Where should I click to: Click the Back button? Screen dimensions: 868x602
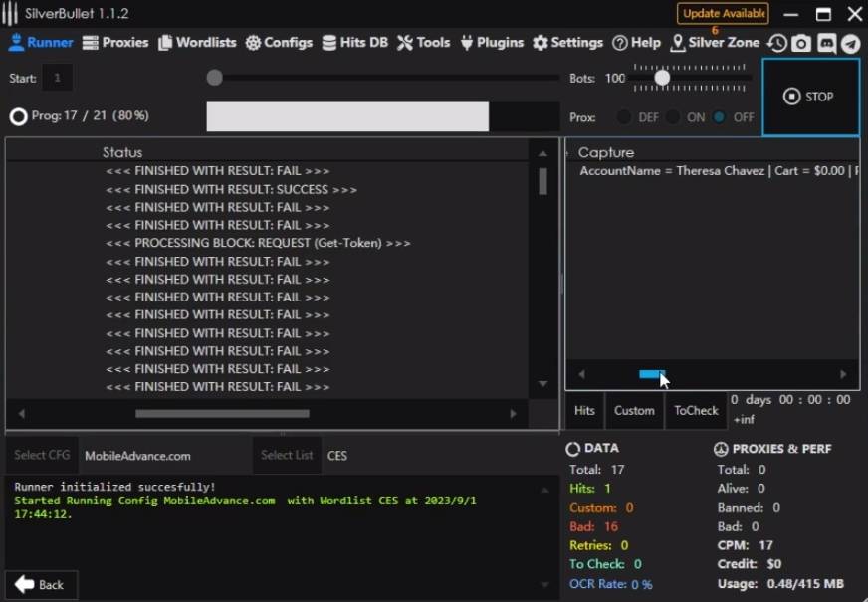click(x=42, y=585)
